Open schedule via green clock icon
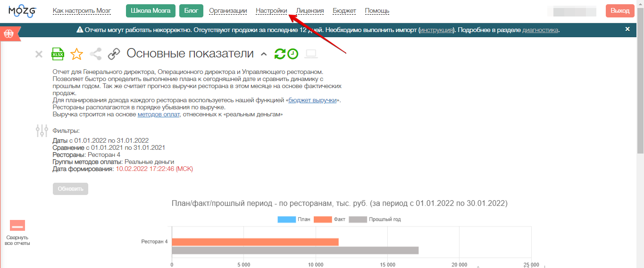644x268 pixels. coord(293,54)
